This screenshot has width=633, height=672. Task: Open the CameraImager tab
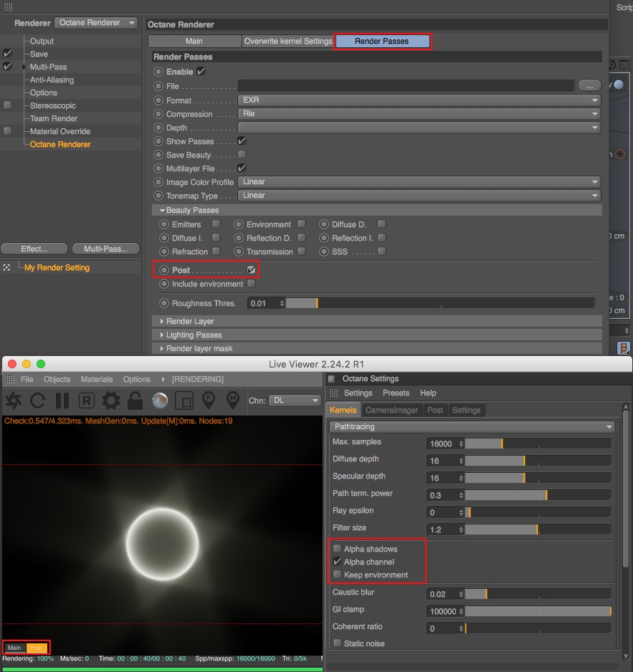click(391, 410)
